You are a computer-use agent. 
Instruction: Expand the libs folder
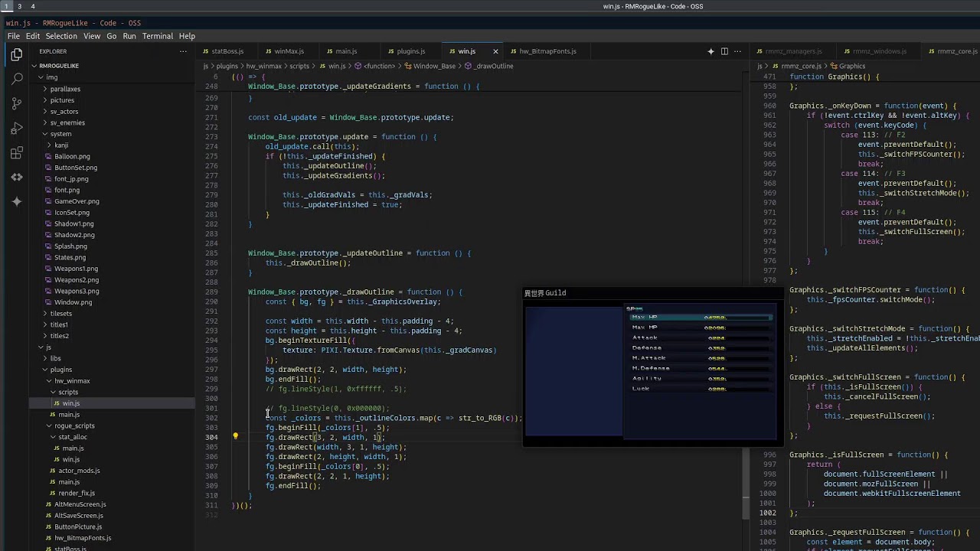55,358
